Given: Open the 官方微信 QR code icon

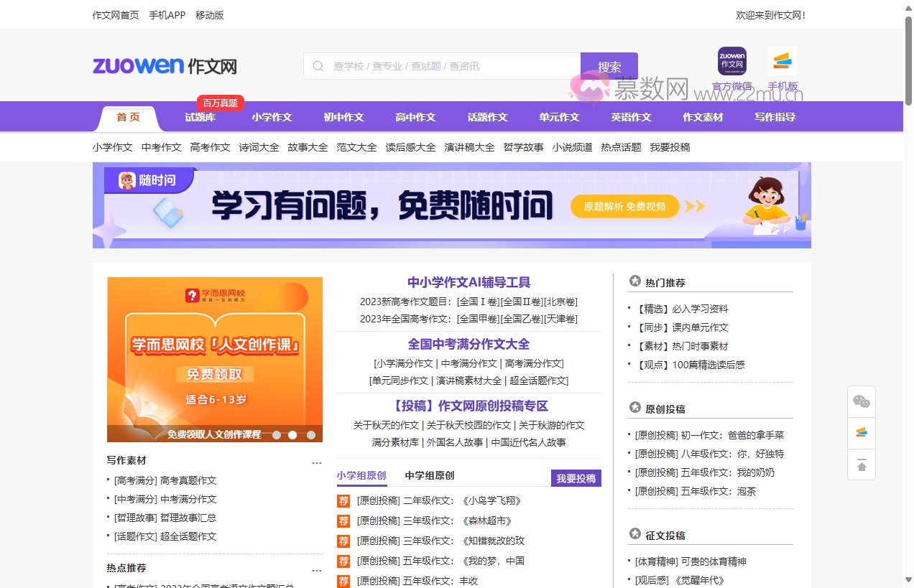Looking at the screenshot, I should pyautogui.click(x=731, y=61).
